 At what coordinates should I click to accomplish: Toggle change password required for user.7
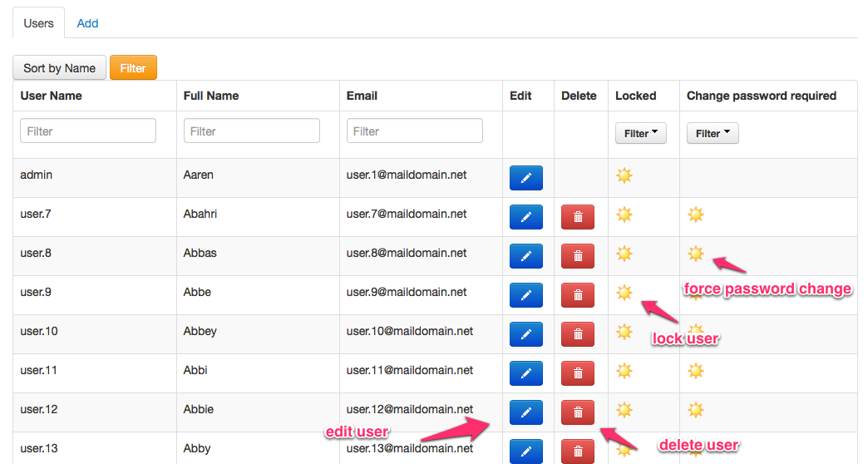(695, 215)
